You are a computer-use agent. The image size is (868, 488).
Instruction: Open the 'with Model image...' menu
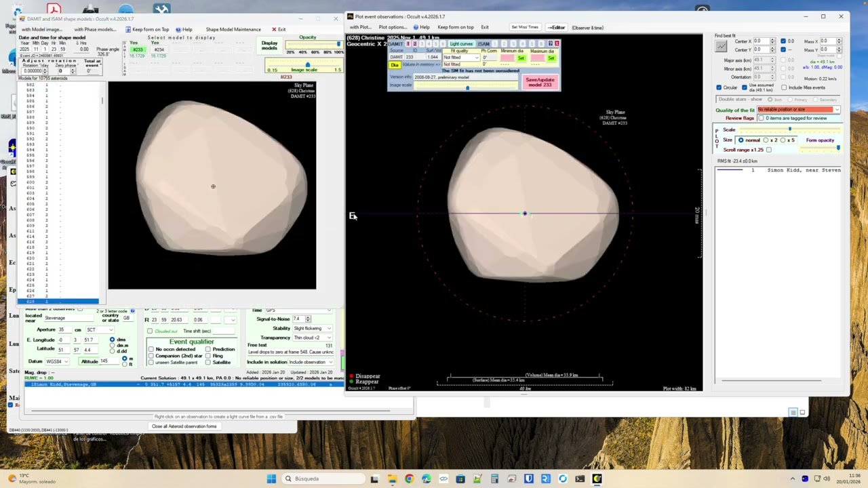click(42, 29)
